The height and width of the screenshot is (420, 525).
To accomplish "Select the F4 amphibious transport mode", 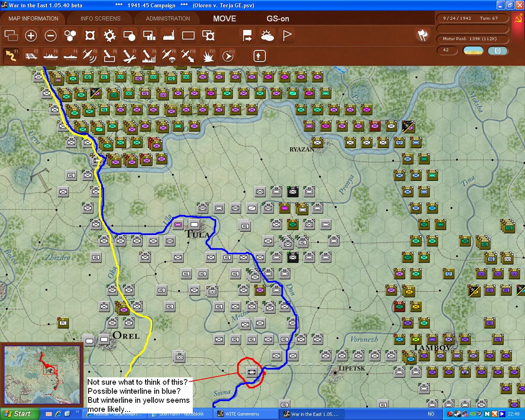I will [70, 55].
